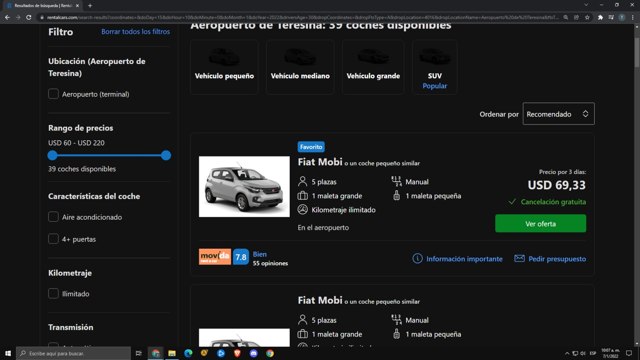The image size is (640, 360).
Task: Reload the rentalcars page
Action: (x=29, y=18)
